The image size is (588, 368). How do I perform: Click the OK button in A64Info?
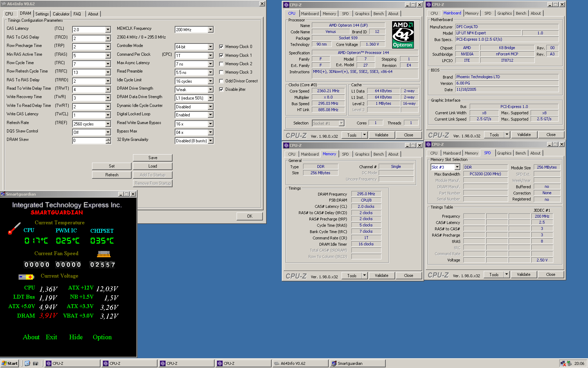click(x=250, y=216)
